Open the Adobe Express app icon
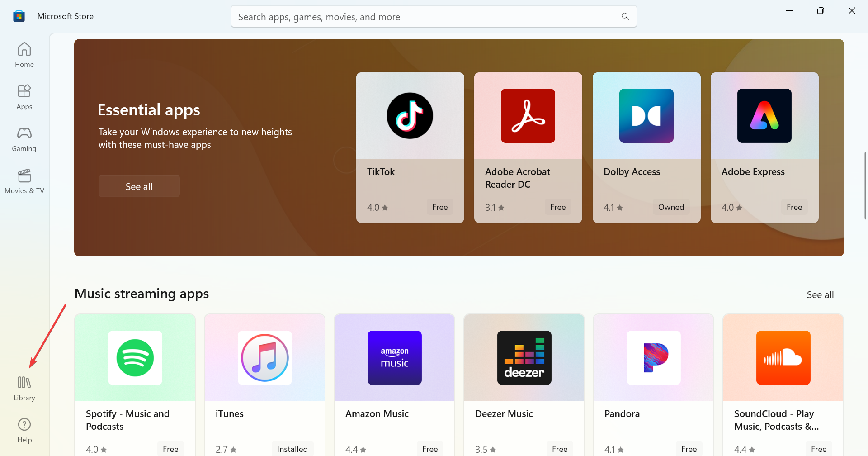Image resolution: width=868 pixels, height=456 pixels. click(764, 116)
